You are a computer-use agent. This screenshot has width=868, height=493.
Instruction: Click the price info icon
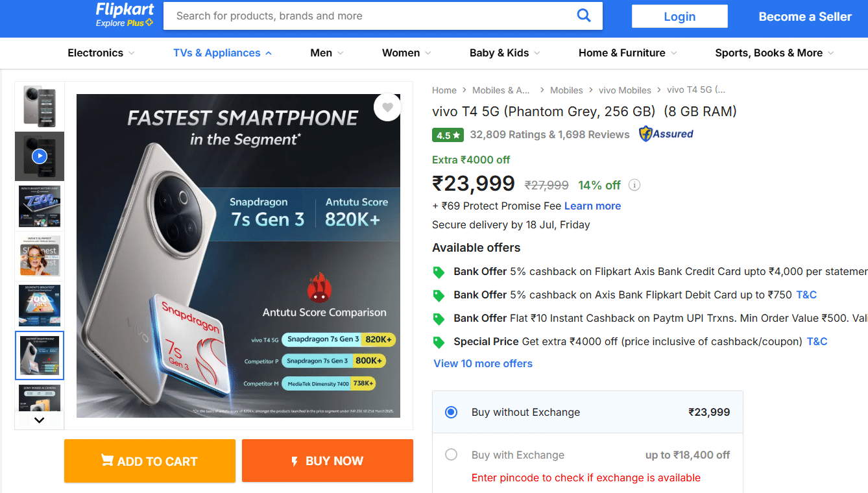tap(634, 185)
